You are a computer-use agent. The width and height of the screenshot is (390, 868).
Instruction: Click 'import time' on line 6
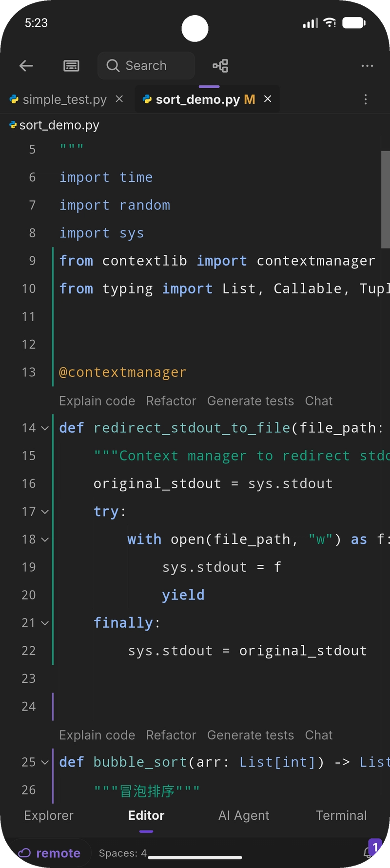click(106, 177)
